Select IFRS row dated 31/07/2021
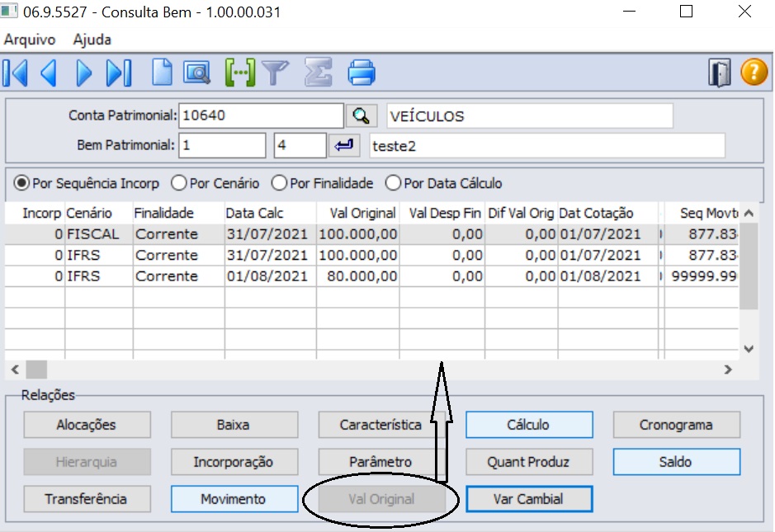Screen dimensions: 775x532 (371, 255)
